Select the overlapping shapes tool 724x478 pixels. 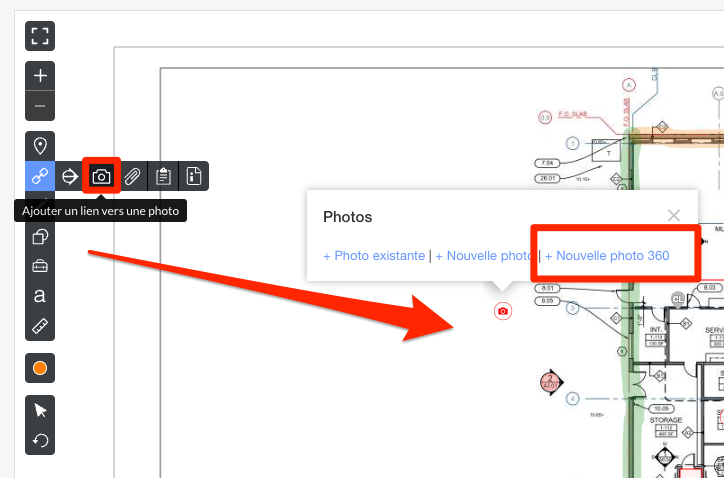(40, 237)
